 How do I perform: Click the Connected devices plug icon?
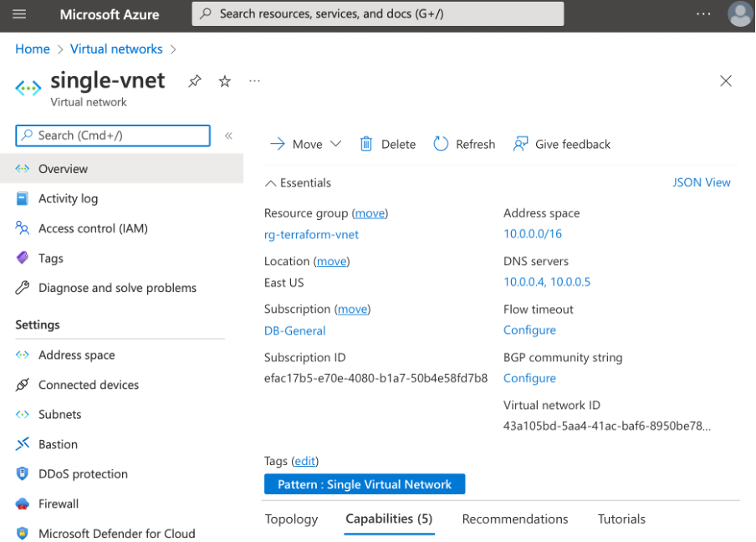23,385
